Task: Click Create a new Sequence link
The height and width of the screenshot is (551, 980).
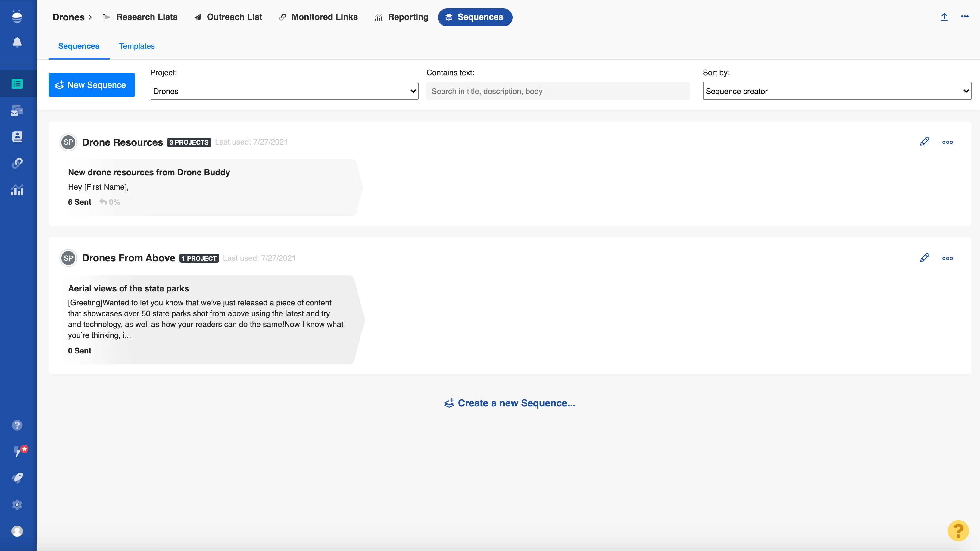Action: pos(510,403)
